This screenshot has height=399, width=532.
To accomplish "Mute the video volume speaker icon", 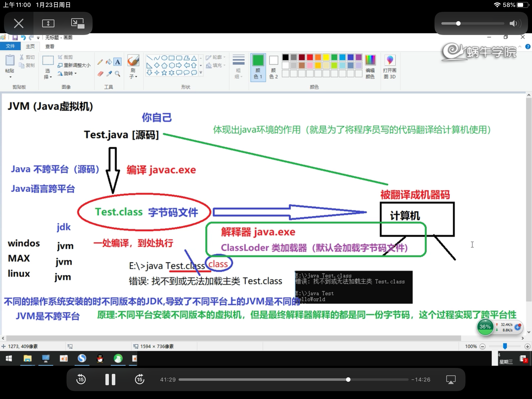I will tap(514, 23).
